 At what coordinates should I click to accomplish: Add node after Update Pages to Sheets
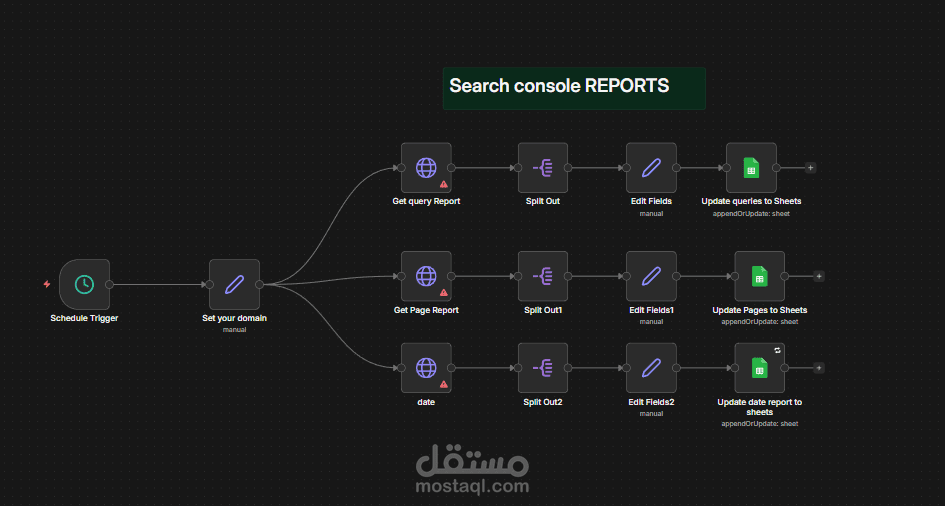click(x=819, y=276)
